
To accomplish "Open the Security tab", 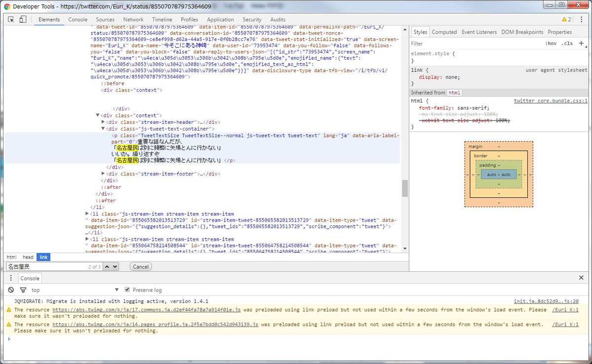I will pos(252,20).
